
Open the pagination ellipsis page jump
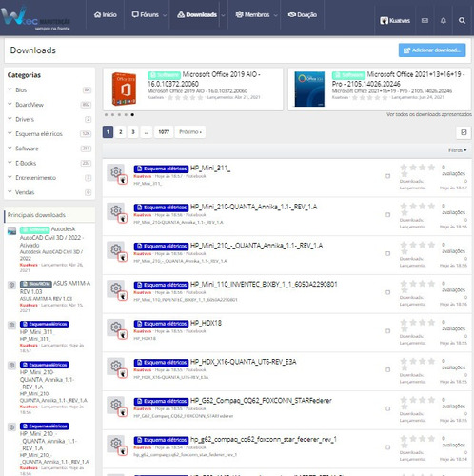tap(147, 132)
